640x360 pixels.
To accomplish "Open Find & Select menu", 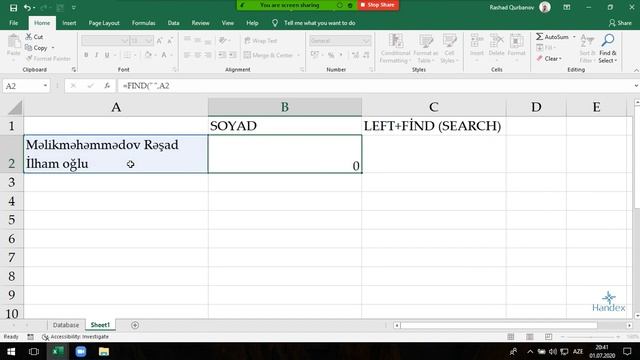I will [608, 48].
